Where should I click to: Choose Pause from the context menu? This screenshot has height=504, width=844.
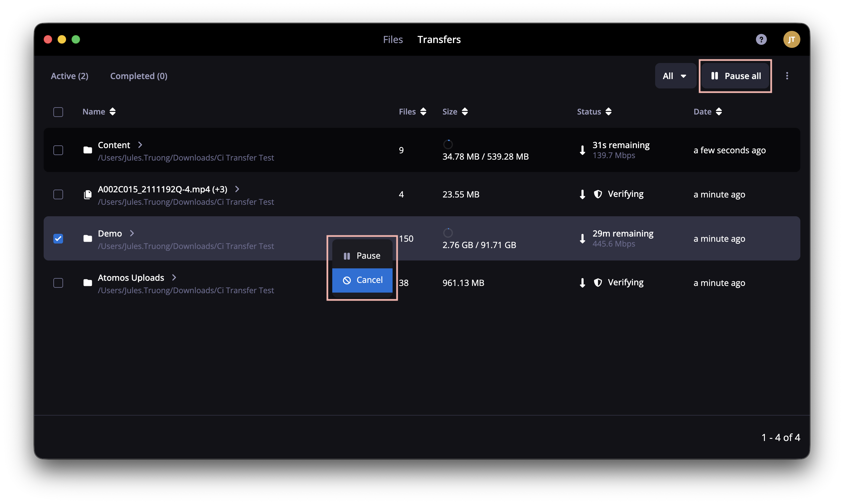click(362, 256)
